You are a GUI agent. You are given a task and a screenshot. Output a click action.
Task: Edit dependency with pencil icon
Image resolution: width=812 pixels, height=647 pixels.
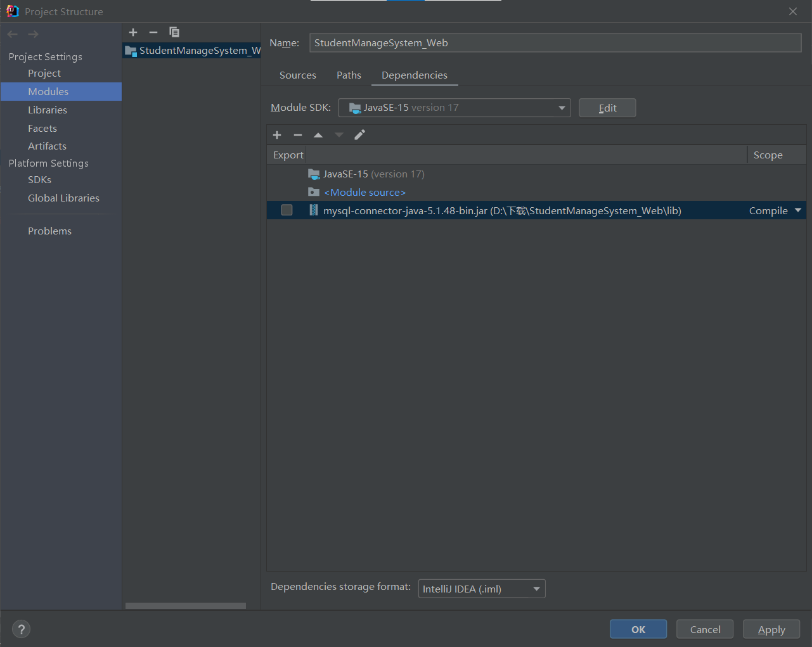tap(359, 135)
